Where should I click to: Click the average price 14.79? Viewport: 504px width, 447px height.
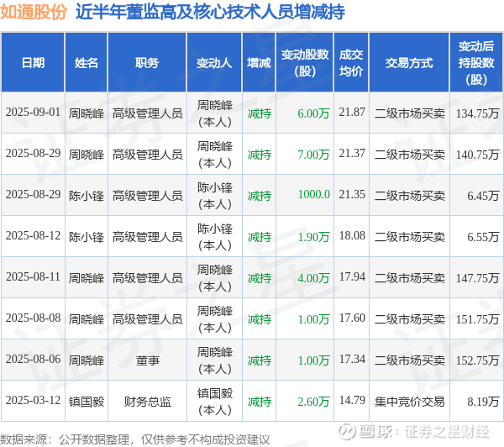[x=352, y=401]
